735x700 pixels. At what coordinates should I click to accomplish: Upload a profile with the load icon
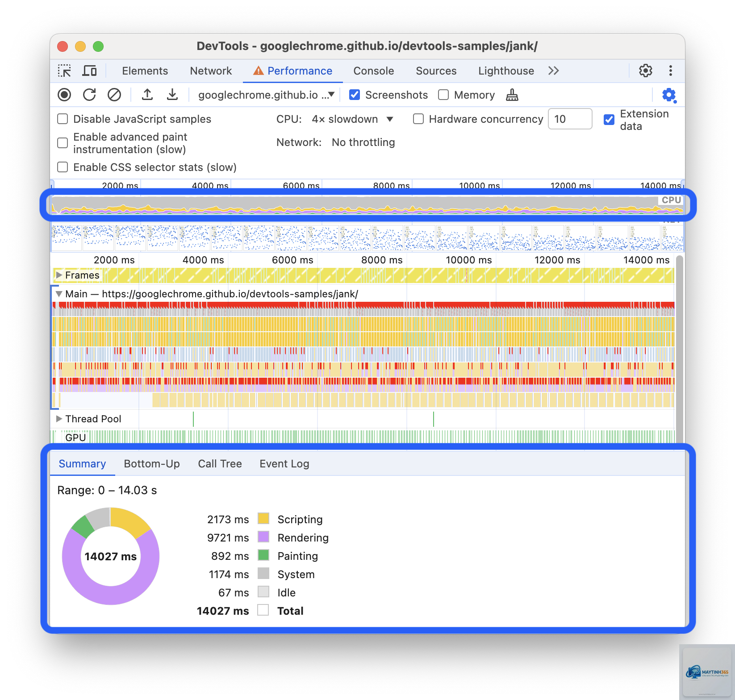[147, 95]
